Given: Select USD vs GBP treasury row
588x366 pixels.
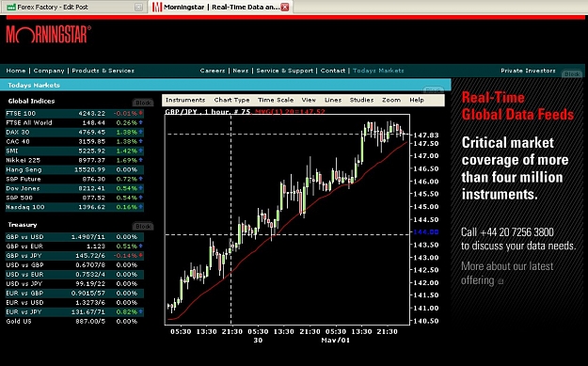Looking at the screenshot, I should (x=74, y=265).
